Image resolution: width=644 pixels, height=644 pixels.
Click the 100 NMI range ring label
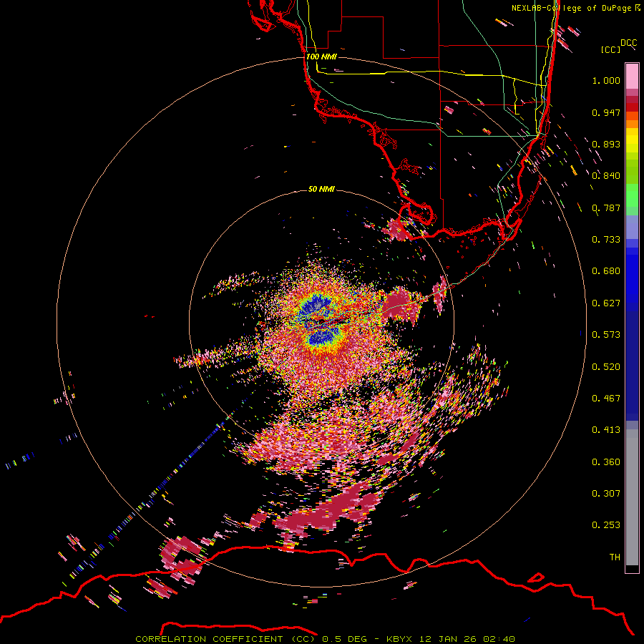(321, 57)
